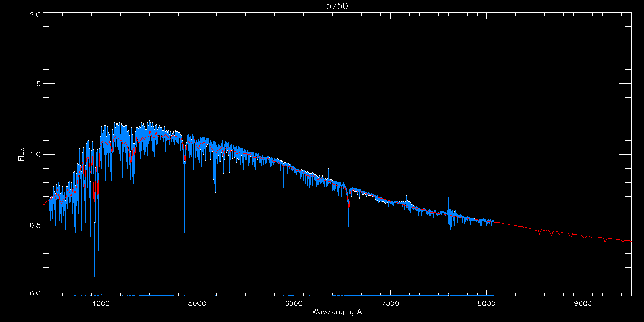Select the 5000 x-axis tick label
This screenshot has height=322, width=644.
pyautogui.click(x=197, y=303)
